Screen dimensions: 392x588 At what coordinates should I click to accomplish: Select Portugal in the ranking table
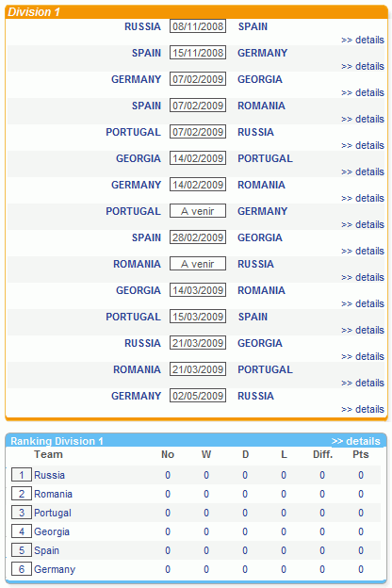point(53,513)
